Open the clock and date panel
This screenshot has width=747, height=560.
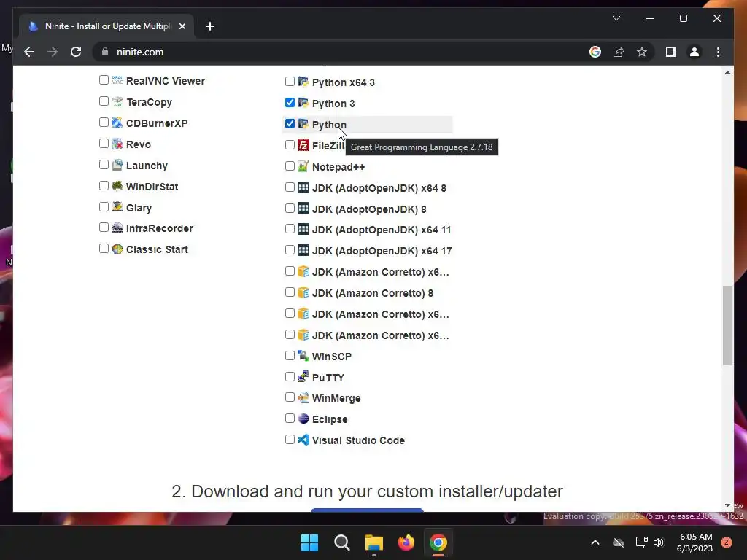coord(695,542)
